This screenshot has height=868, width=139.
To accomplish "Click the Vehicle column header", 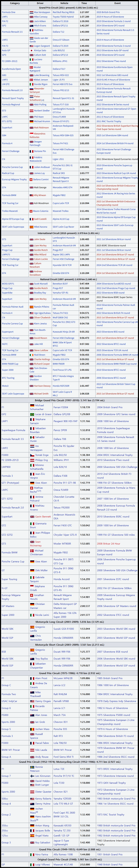I will coord(64,3).
